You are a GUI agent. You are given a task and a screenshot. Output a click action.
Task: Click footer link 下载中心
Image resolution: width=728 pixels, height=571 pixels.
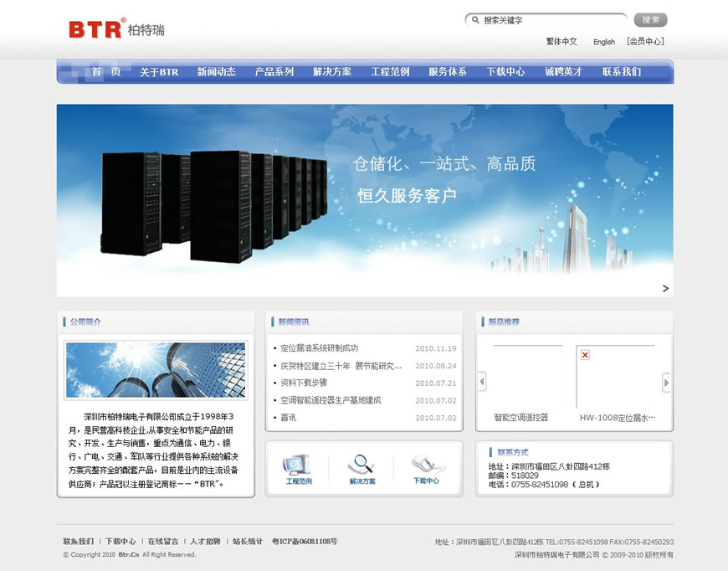click(120, 541)
